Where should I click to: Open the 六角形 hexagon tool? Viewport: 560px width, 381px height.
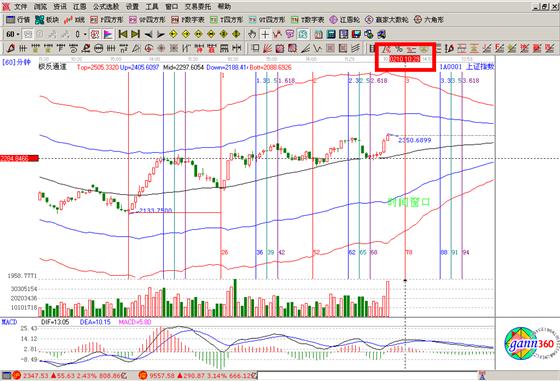pos(428,20)
